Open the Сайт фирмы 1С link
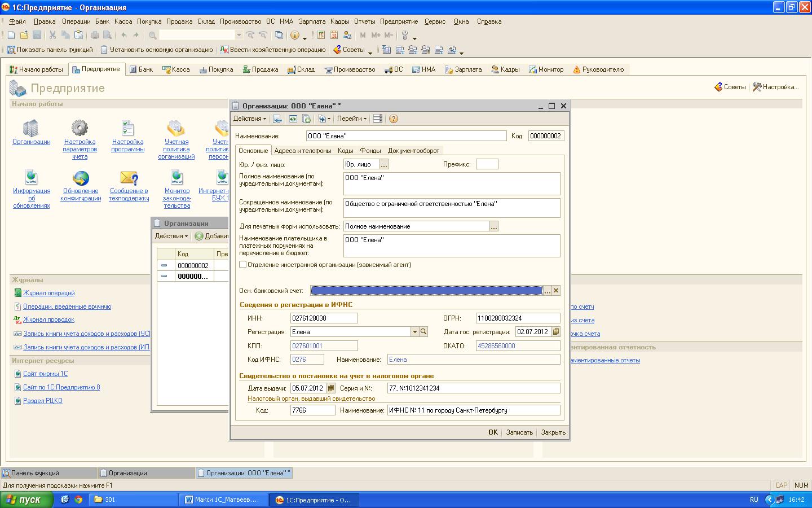 point(45,374)
